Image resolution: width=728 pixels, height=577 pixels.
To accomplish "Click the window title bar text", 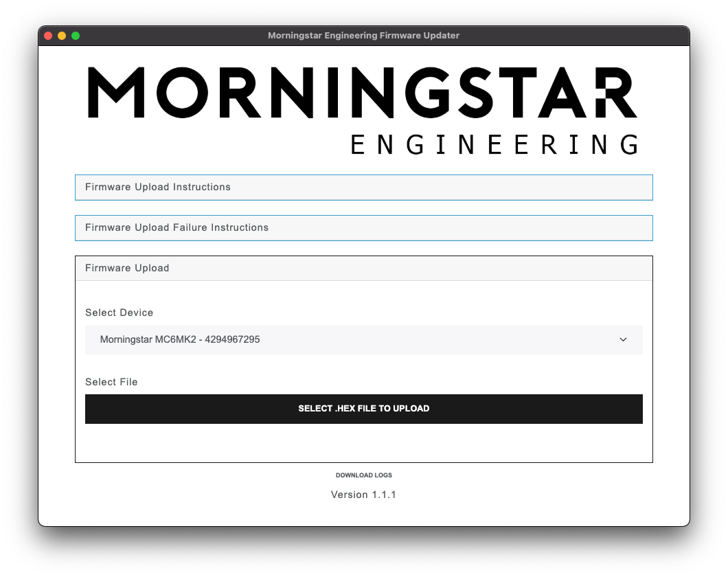I will pos(363,36).
